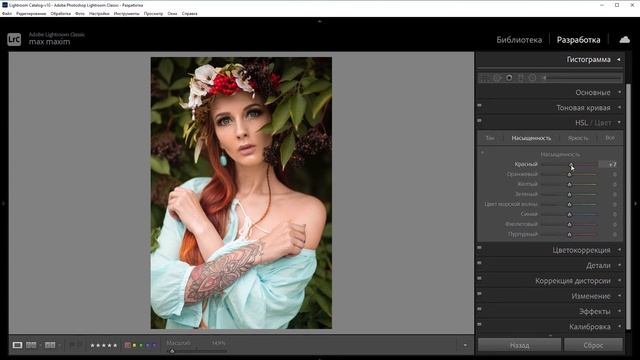Viewport: 640px width, 360px height.
Task: Switch HSL panel to Цвет mode
Action: (603, 123)
